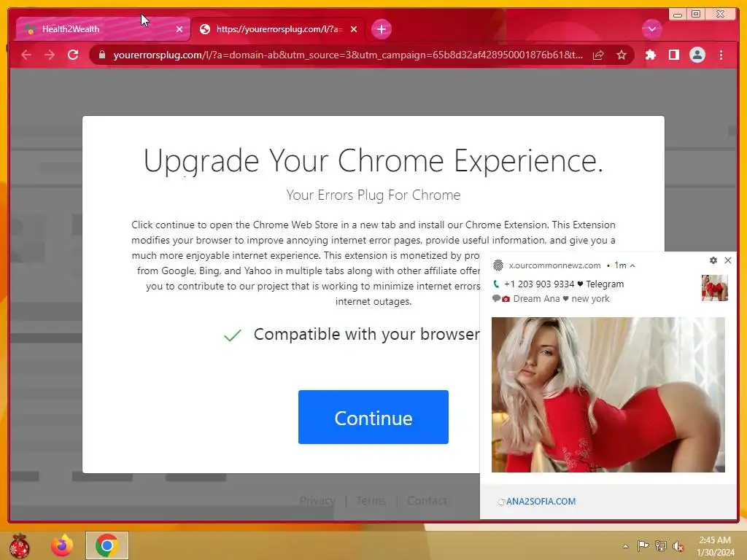The image size is (747, 560).
Task: Share this page using the share icon
Action: point(598,55)
